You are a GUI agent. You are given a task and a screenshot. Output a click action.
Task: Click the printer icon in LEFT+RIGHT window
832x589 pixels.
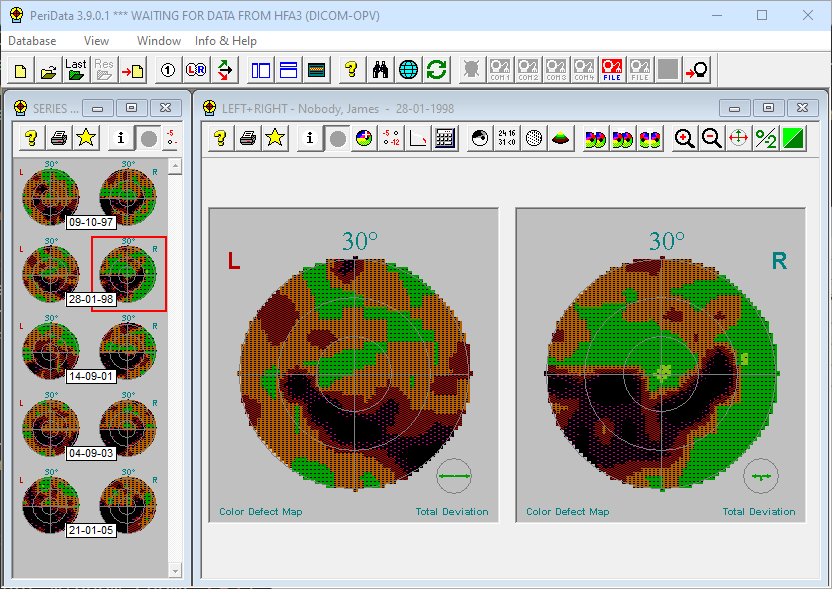coord(248,139)
